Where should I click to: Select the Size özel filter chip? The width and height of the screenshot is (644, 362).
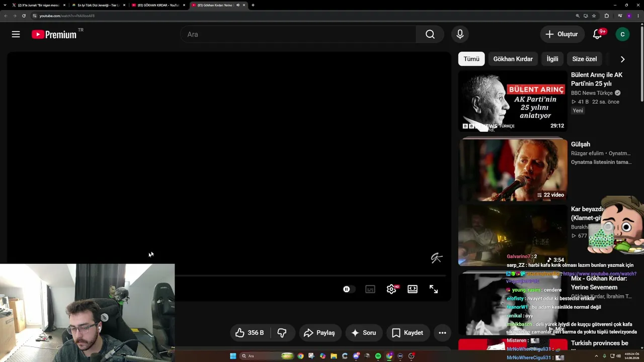tap(584, 59)
